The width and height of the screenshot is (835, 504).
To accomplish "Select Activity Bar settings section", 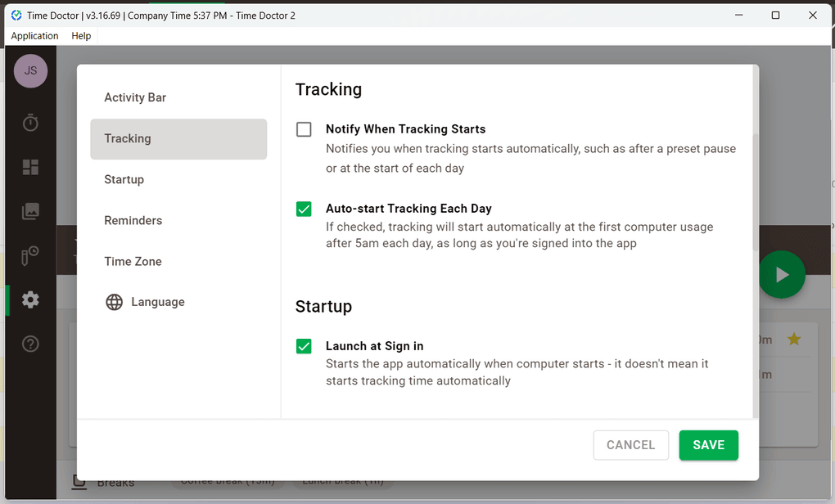I will [x=135, y=97].
